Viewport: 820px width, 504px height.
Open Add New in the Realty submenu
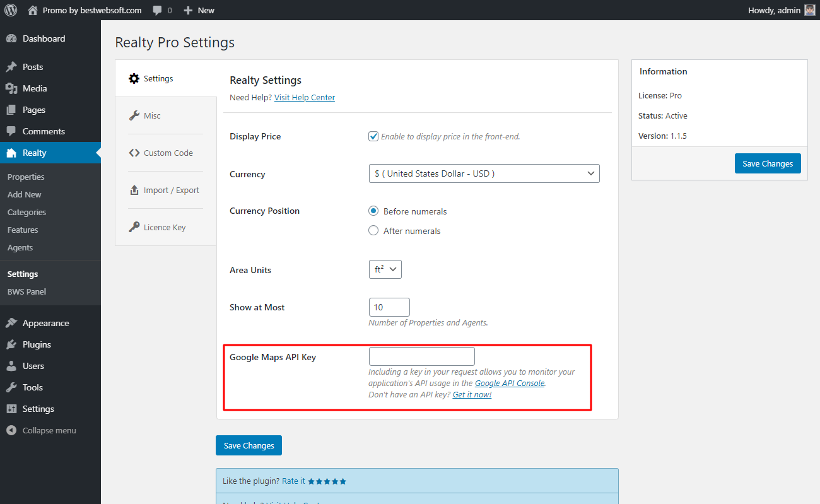tap(24, 194)
